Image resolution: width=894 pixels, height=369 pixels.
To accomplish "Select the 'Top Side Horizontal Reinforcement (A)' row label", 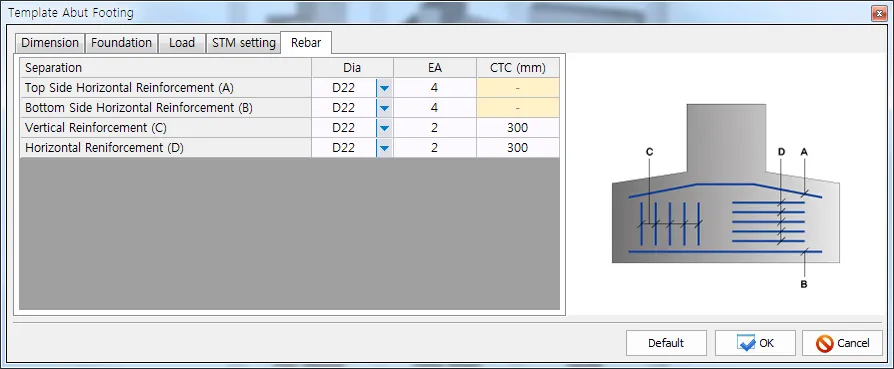I will tap(166, 88).
